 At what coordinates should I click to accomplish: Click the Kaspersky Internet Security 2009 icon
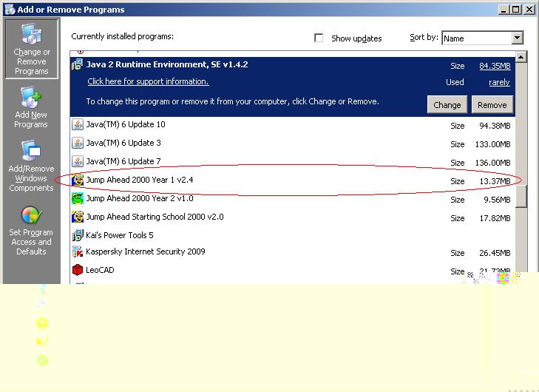point(78,251)
